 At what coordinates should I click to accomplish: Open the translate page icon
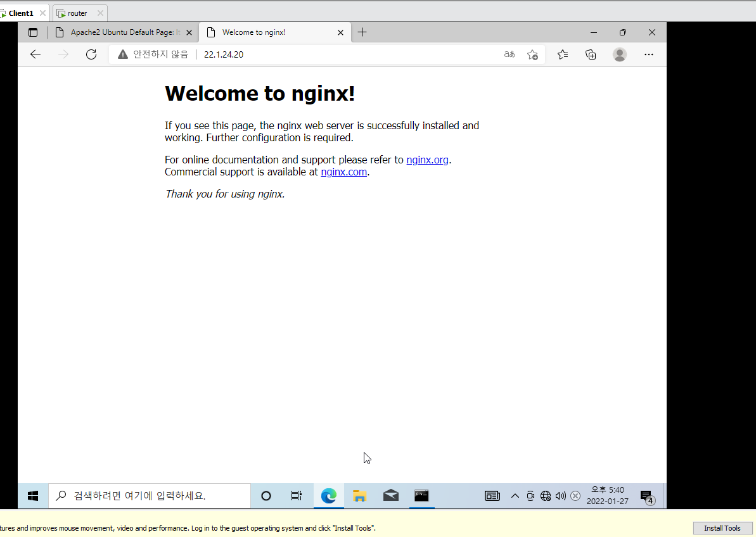point(509,54)
